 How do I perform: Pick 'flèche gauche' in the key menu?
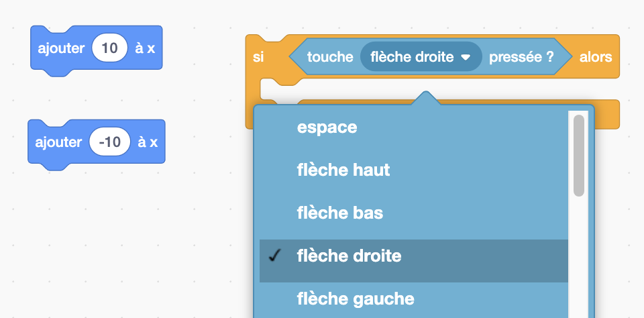(355, 299)
